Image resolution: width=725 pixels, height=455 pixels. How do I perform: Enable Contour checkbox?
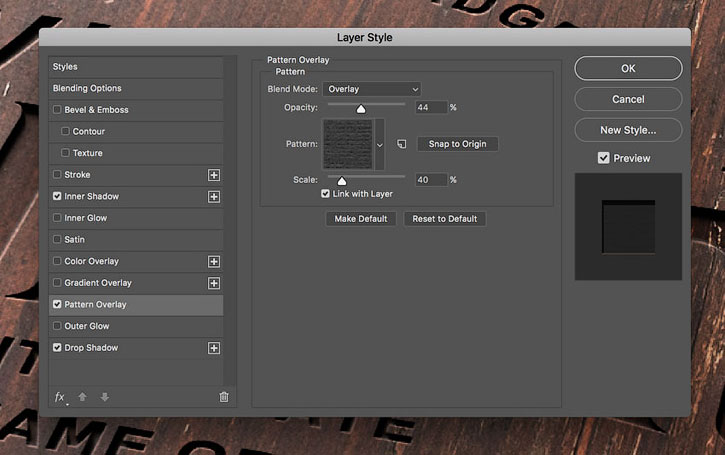click(65, 131)
